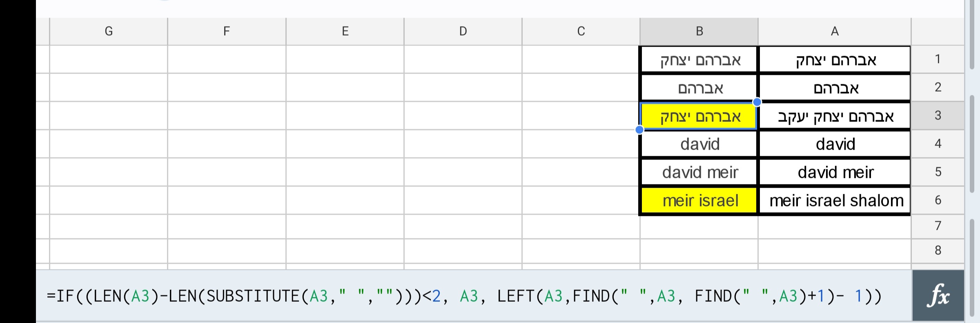980x323 pixels.
Task: Select cell B4 containing 'david'
Action: pos(698,144)
